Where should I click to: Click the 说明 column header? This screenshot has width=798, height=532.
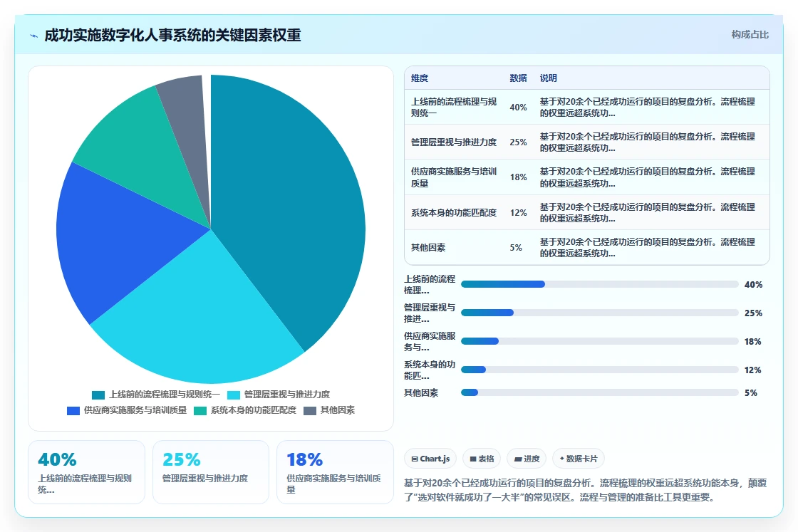point(548,78)
